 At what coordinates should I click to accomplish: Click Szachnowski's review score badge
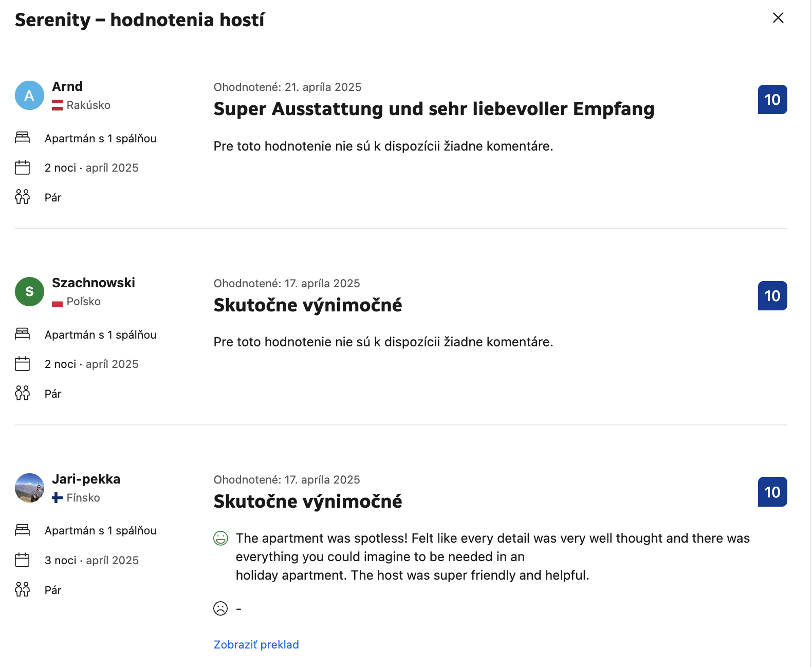point(772,296)
